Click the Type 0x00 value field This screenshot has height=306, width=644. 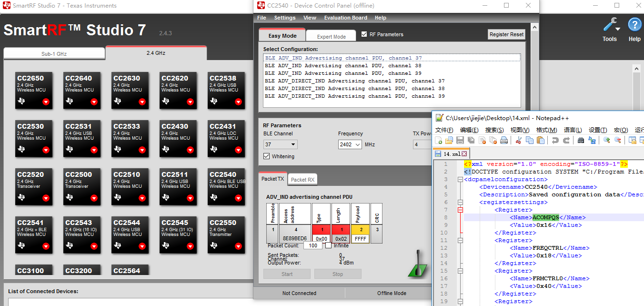click(x=322, y=239)
